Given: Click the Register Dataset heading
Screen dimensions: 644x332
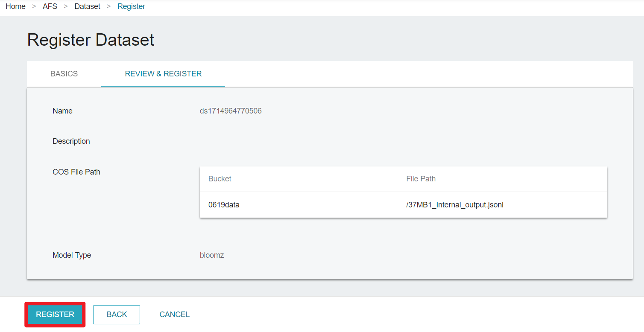Looking at the screenshot, I should pyautogui.click(x=91, y=40).
